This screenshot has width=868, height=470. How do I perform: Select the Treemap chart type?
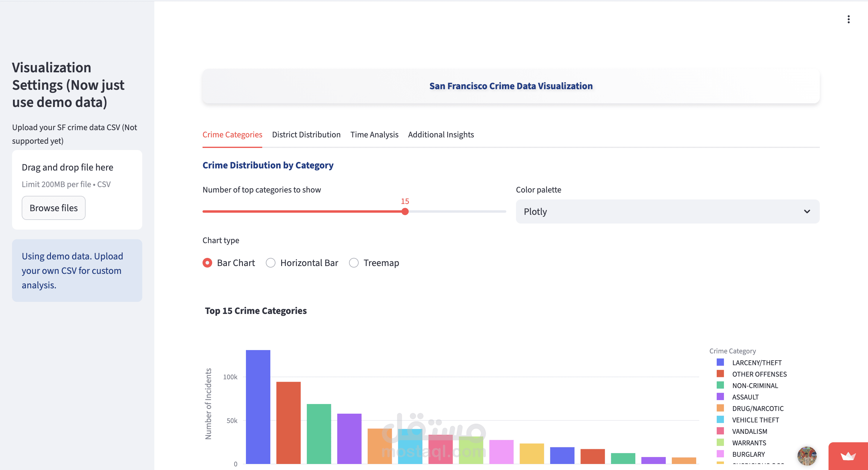[x=354, y=263]
